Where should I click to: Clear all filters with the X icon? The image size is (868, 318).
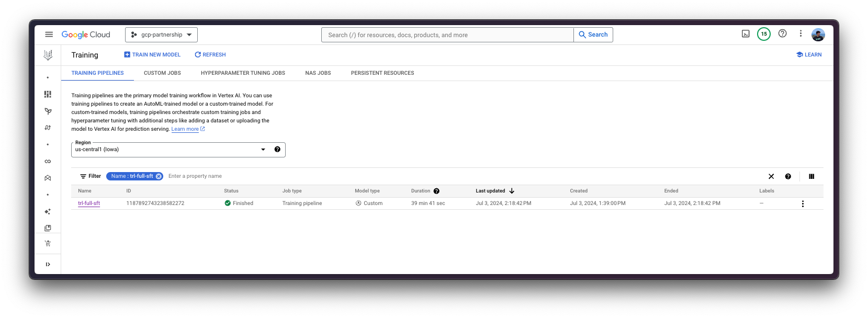pyautogui.click(x=771, y=176)
